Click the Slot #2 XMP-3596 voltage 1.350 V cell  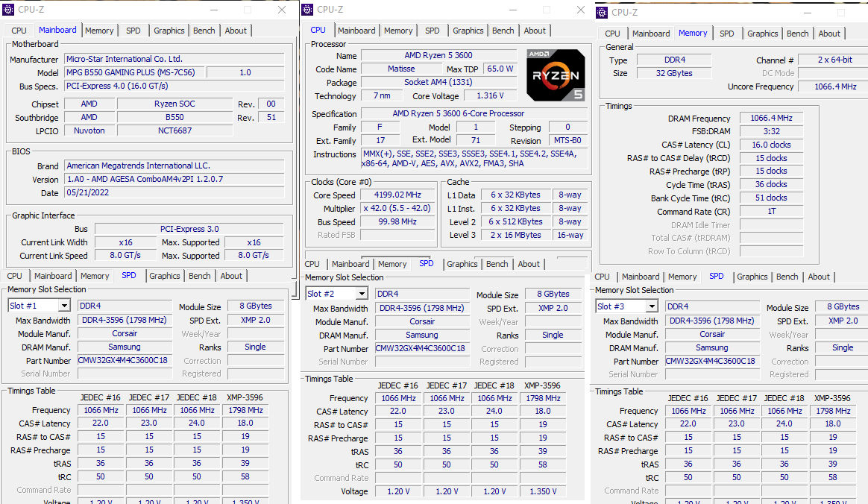click(x=543, y=491)
